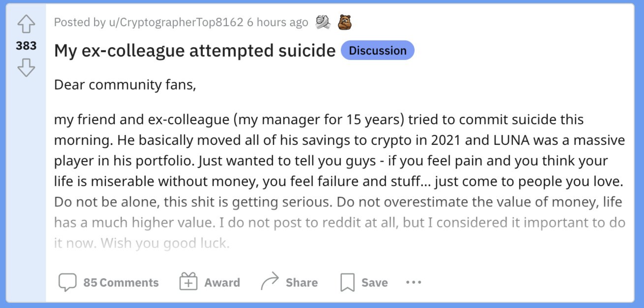The height and width of the screenshot is (308, 644).
Task: Click the speech bubble comments icon
Action: (67, 282)
